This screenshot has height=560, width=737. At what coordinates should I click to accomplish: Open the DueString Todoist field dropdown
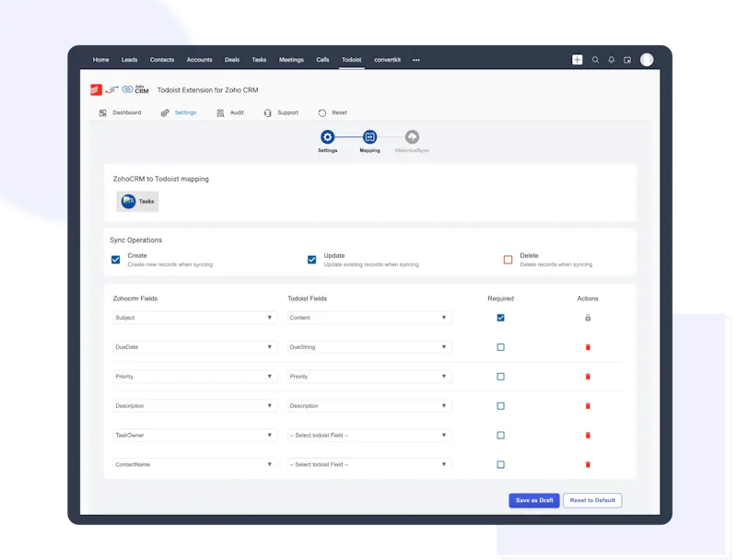[x=369, y=347]
